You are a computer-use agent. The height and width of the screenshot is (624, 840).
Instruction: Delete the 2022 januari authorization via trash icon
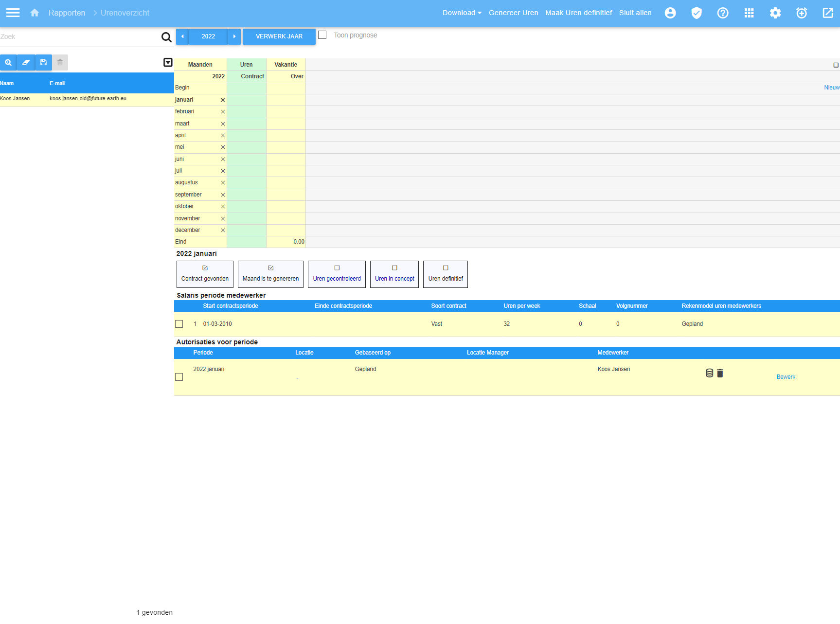tap(720, 373)
